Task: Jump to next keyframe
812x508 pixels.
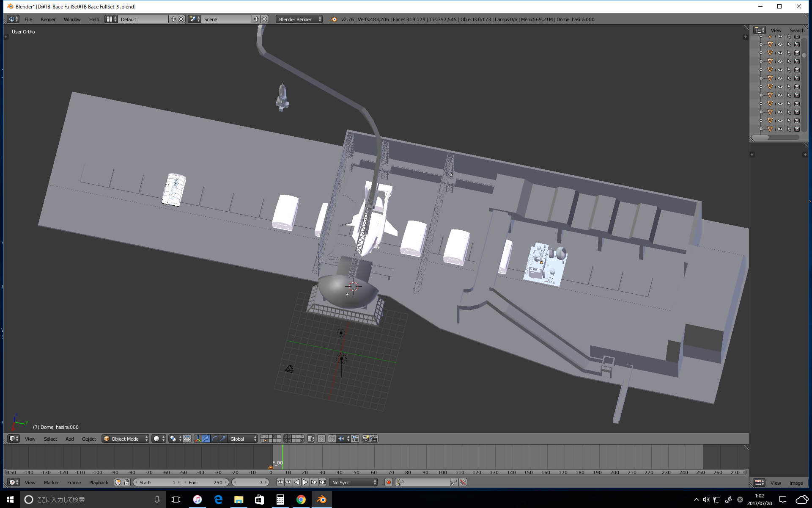Action: (x=313, y=482)
